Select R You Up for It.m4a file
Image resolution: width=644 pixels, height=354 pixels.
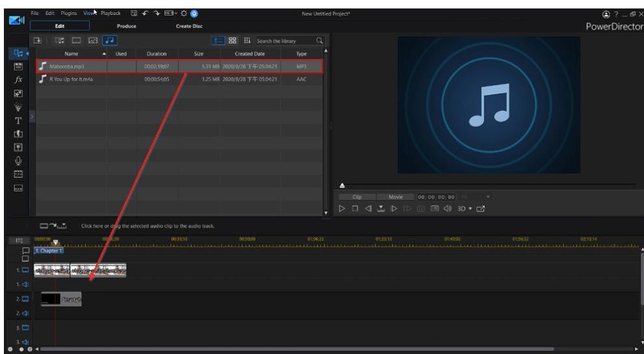point(179,79)
